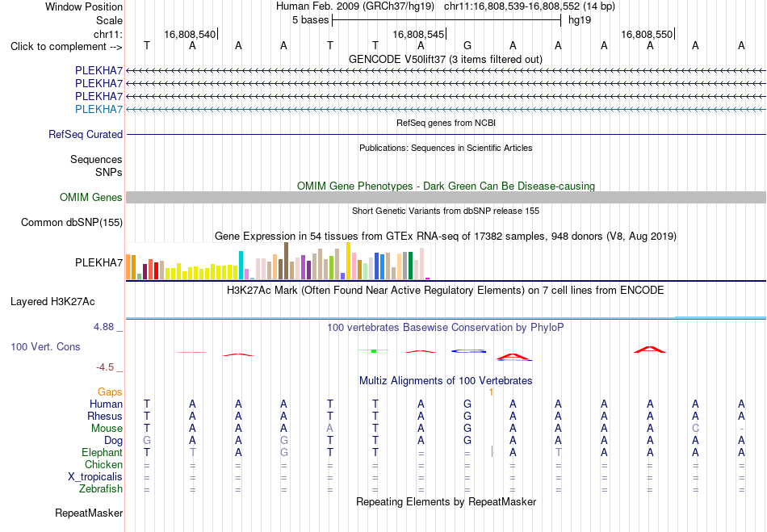Image resolution: width=767 pixels, height=532 pixels.
Task: Open the RefSeq Curated track label
Action: point(86,134)
